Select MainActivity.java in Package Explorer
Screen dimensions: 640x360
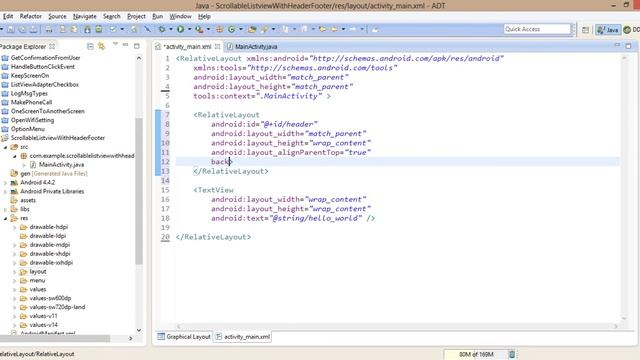point(61,165)
